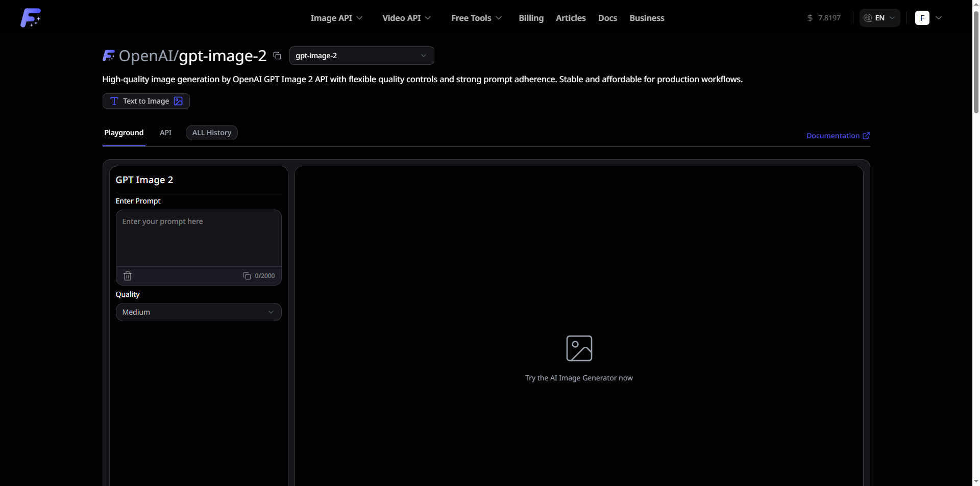Expand the Image API menu
Screen dimensions: 980x486
click(336, 18)
